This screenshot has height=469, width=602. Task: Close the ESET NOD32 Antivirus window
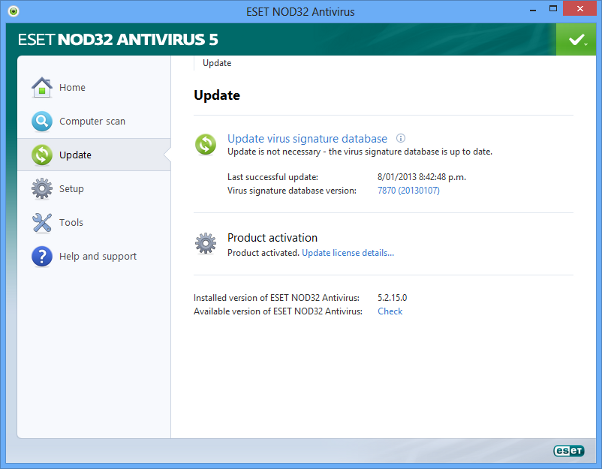tap(580, 8)
